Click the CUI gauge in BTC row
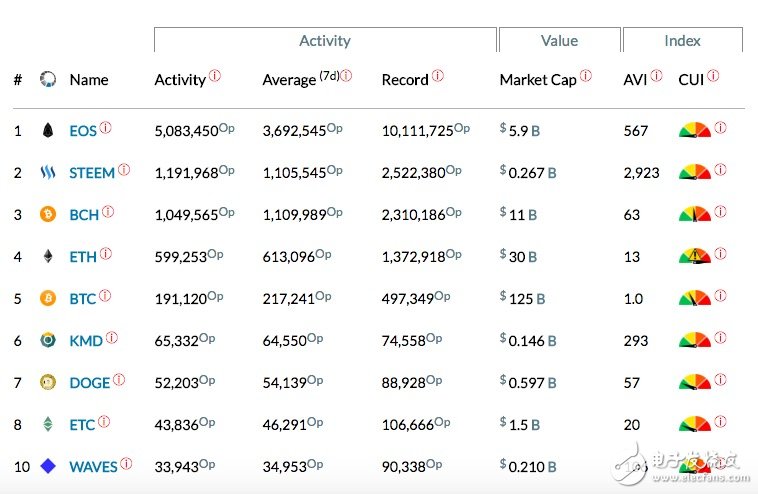Screen dimensions: 758x494 [695, 298]
